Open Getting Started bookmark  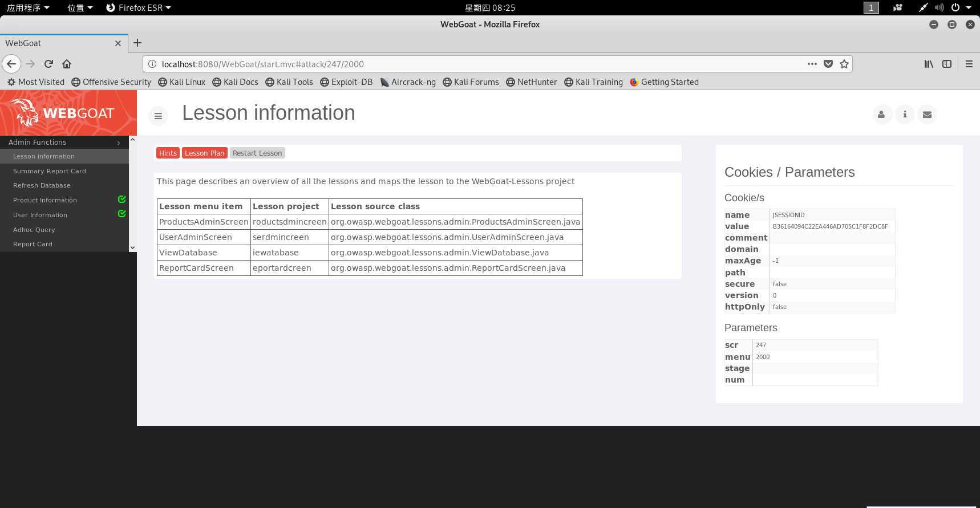pyautogui.click(x=664, y=82)
